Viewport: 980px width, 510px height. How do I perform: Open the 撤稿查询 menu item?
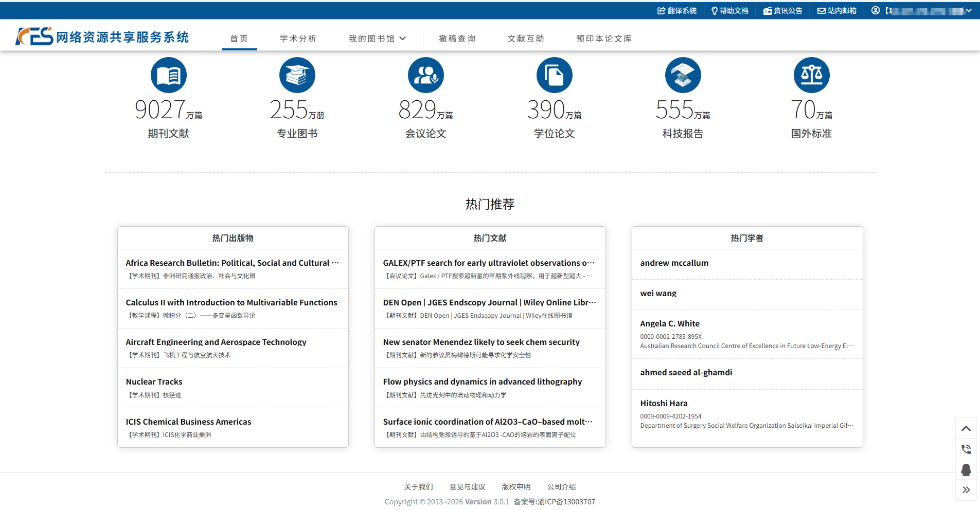tap(457, 39)
